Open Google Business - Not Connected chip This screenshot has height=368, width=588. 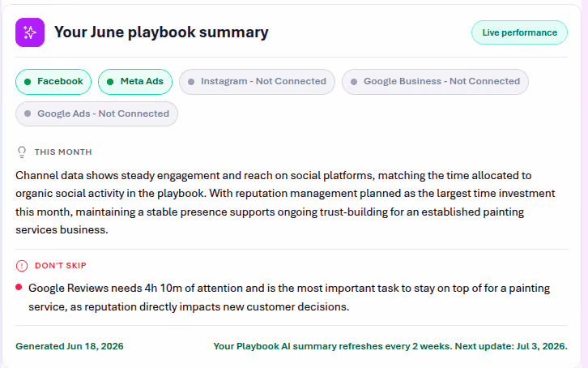point(435,82)
